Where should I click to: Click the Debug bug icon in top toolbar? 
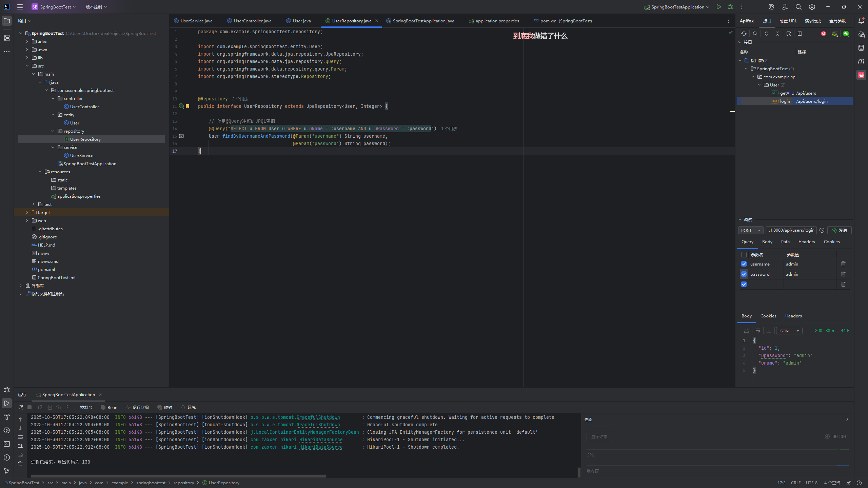730,7
